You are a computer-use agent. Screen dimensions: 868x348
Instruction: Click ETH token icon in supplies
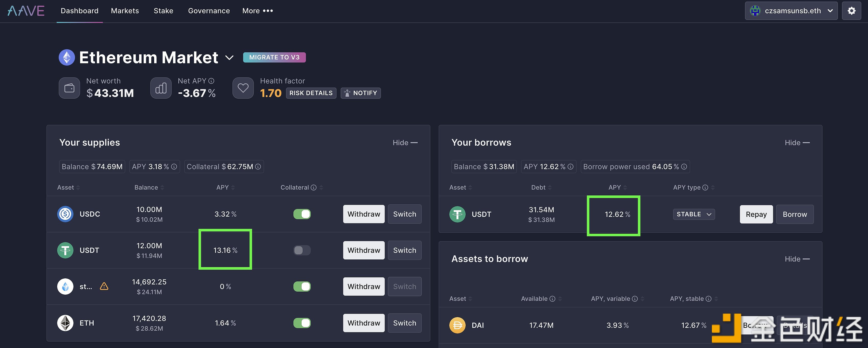point(65,323)
